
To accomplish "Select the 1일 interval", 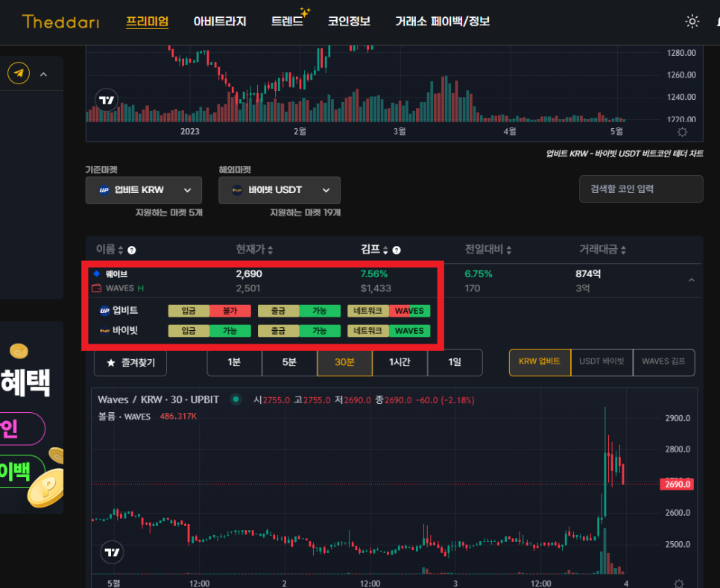I will [x=455, y=362].
